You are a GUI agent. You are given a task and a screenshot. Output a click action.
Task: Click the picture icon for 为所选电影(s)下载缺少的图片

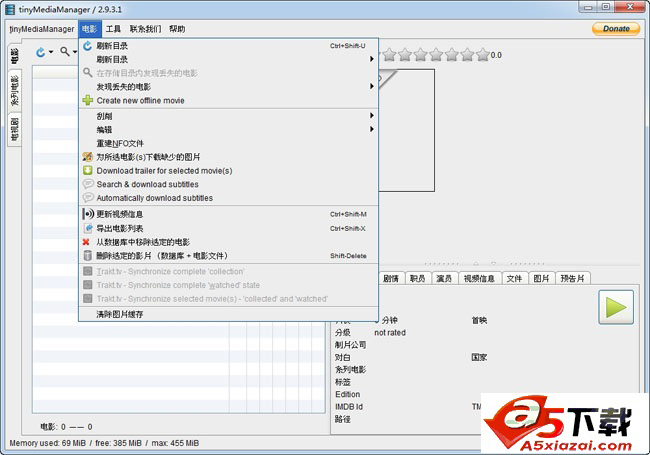click(x=87, y=157)
